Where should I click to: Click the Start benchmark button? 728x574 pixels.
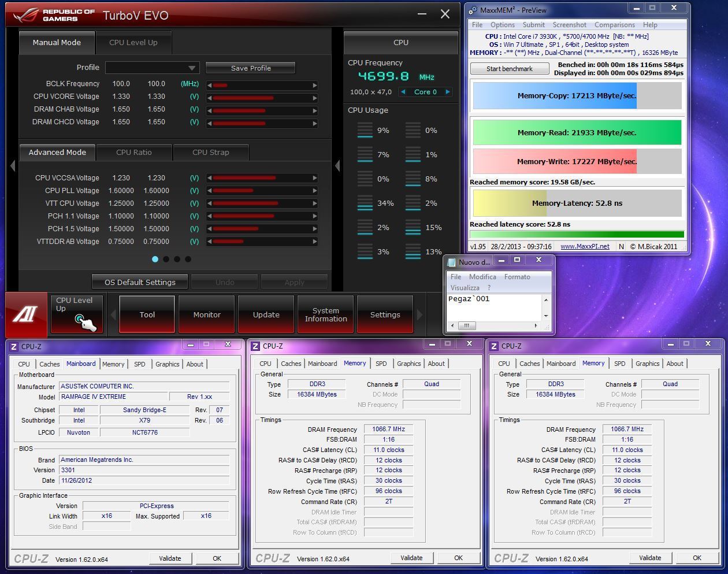click(510, 68)
